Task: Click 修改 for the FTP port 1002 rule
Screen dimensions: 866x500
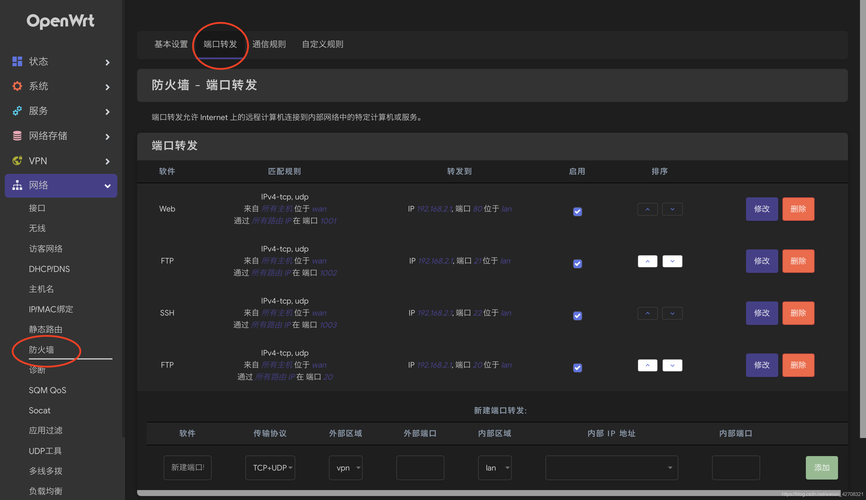Action: [x=762, y=261]
